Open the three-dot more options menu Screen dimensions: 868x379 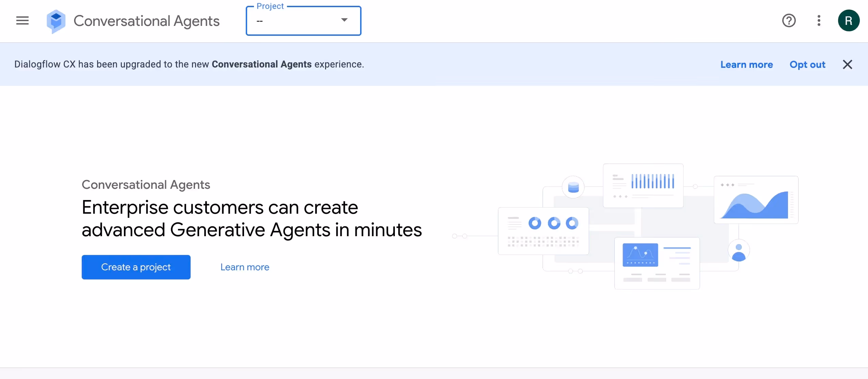[819, 21]
